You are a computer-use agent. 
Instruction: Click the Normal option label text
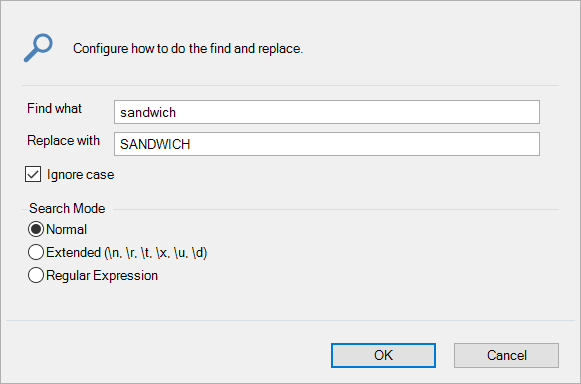tap(66, 229)
